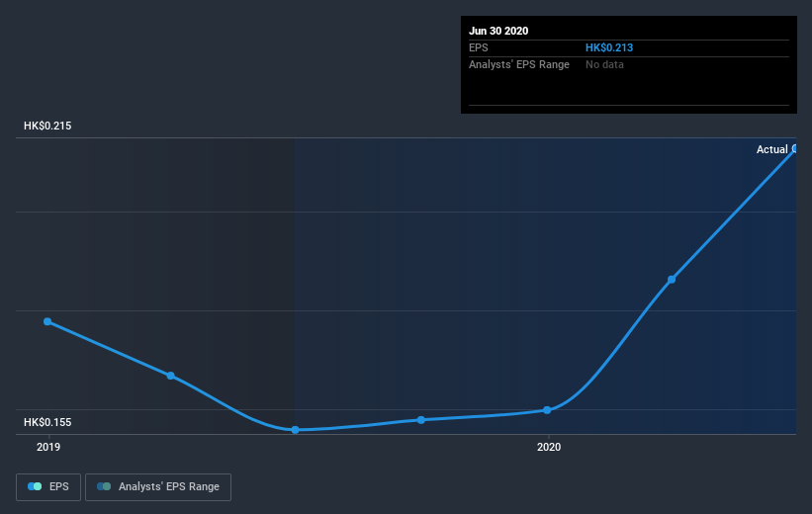This screenshot has width=812, height=514.
Task: Click the 2020 x-axis label
Action: (549, 447)
